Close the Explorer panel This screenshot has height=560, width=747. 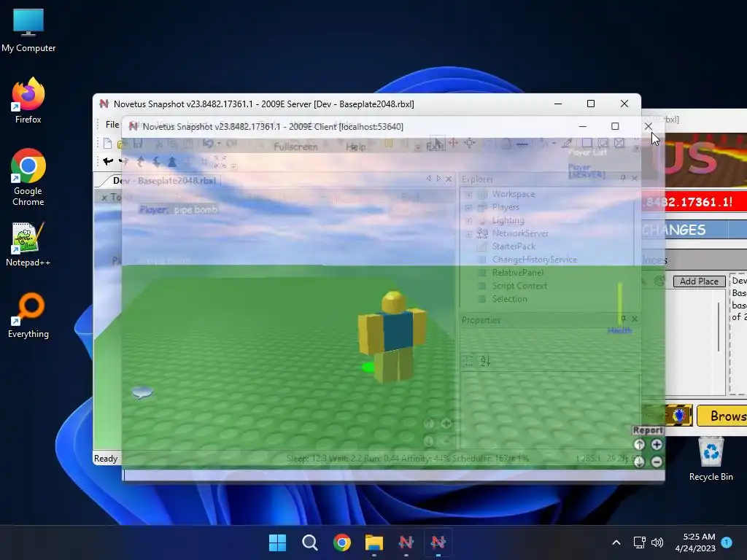(x=634, y=178)
